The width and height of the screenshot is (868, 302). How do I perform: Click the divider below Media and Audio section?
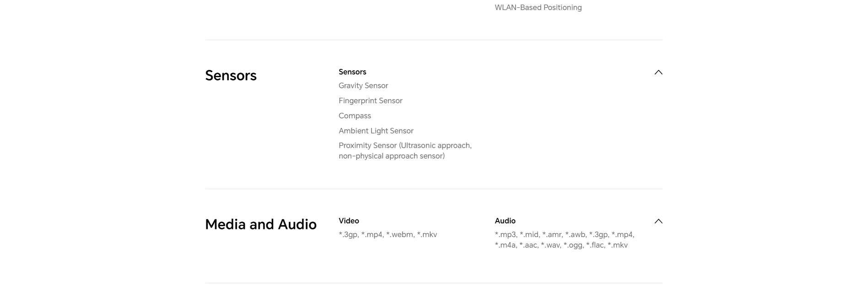434,283
